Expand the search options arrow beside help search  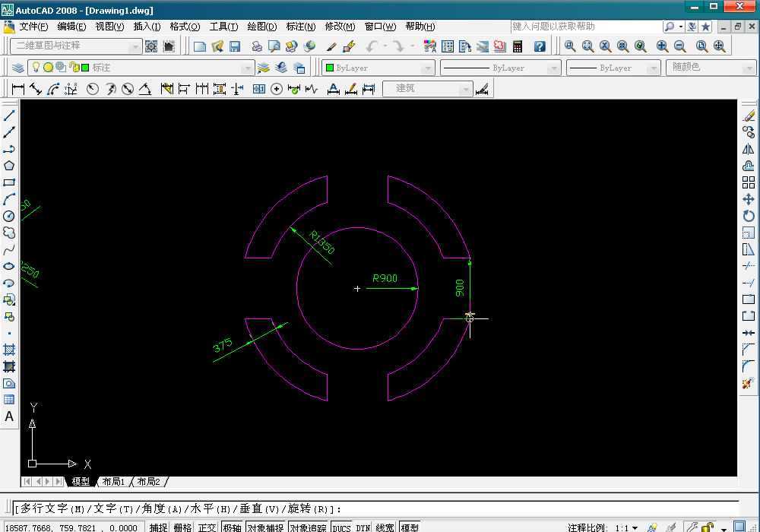tap(681, 27)
